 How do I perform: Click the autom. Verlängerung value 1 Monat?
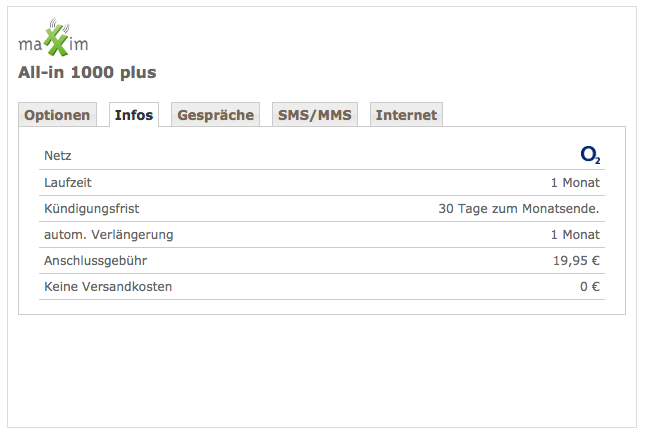[575, 234]
